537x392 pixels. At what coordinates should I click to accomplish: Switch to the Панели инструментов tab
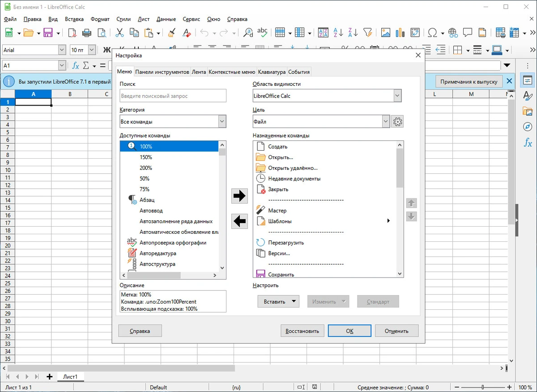(162, 72)
